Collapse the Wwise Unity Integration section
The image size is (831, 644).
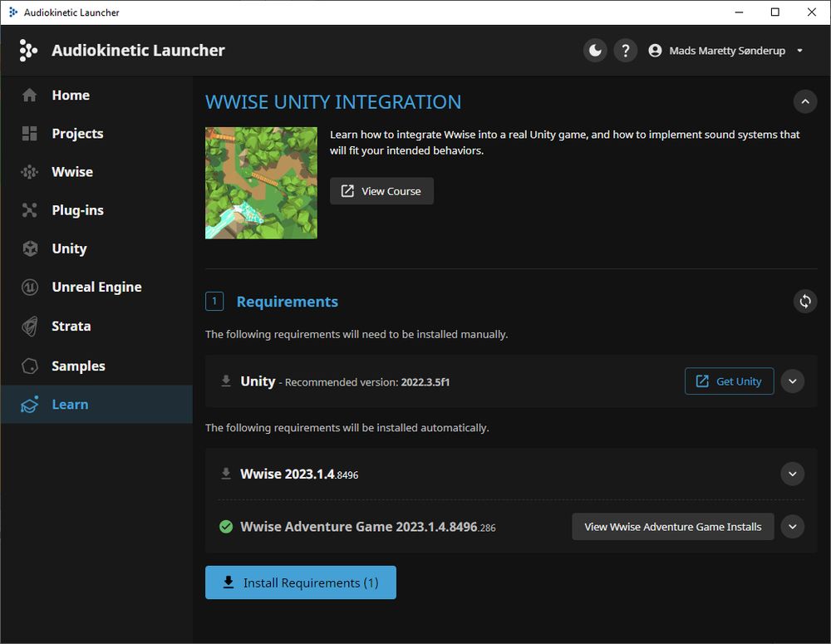[x=805, y=101]
